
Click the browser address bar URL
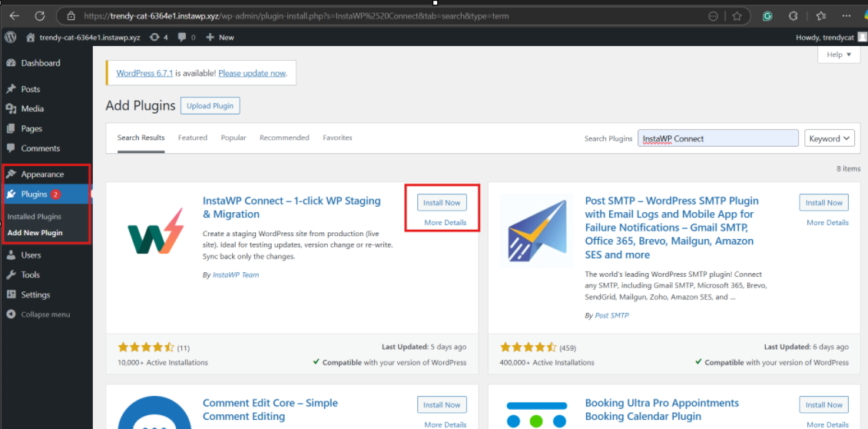point(297,16)
